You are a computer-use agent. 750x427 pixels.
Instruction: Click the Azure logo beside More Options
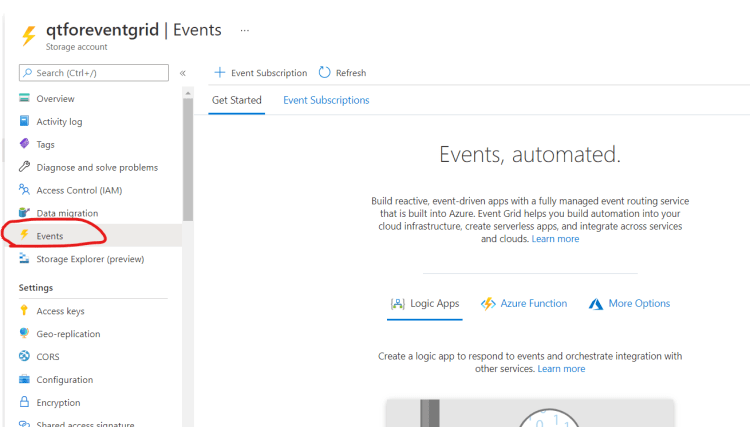(596, 304)
